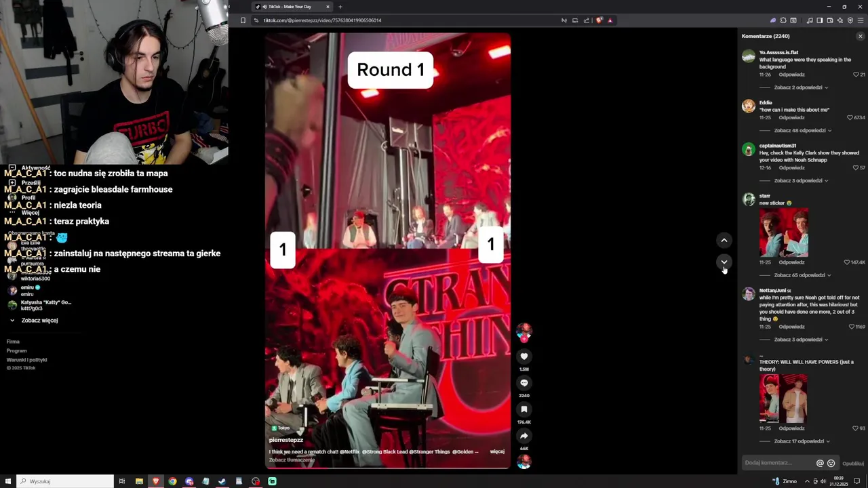
Task: Expand 2 replies under Yo.Assssss.is.flat
Action: (801, 87)
